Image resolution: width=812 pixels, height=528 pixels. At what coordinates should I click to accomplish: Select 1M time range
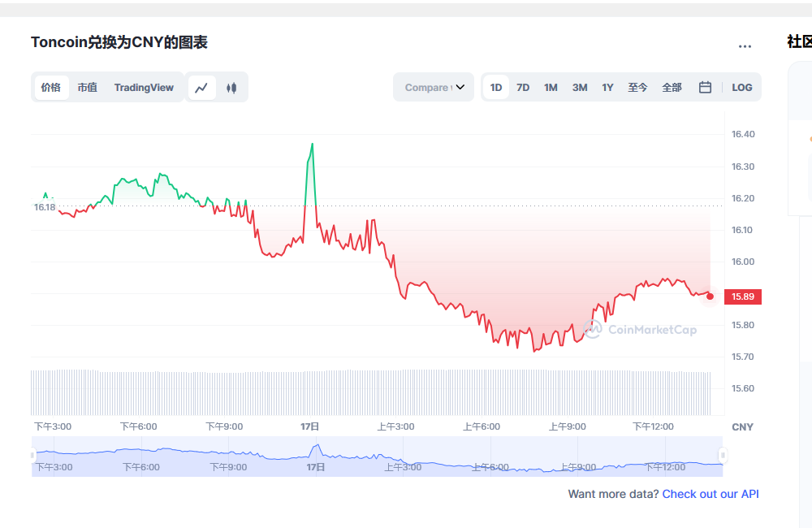pyautogui.click(x=551, y=87)
